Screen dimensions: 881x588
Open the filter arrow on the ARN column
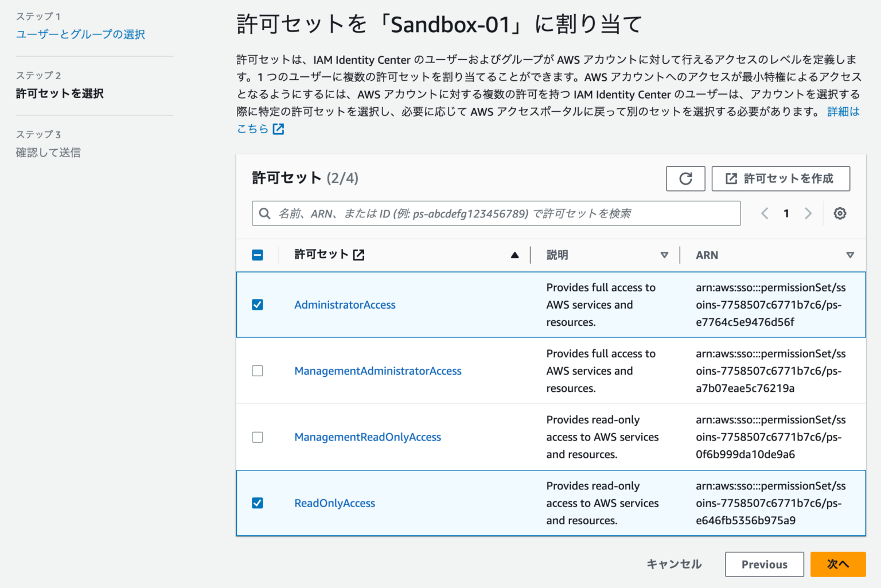tap(851, 255)
